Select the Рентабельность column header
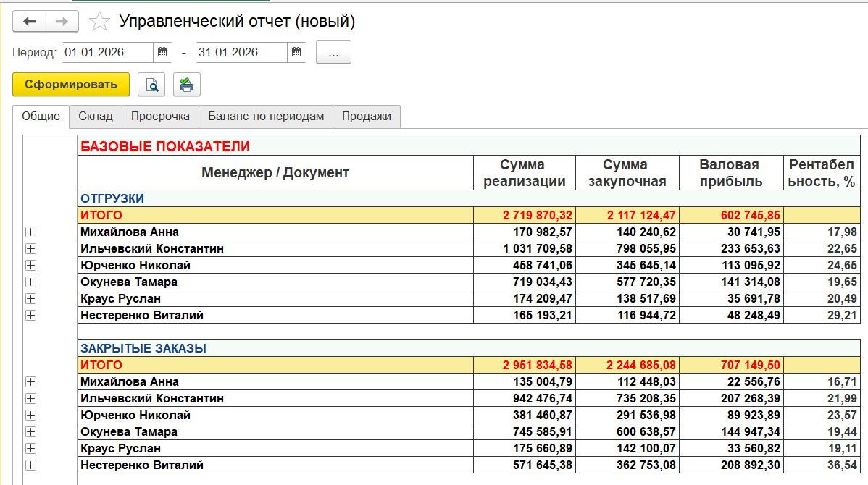The image size is (868, 485). click(822, 173)
